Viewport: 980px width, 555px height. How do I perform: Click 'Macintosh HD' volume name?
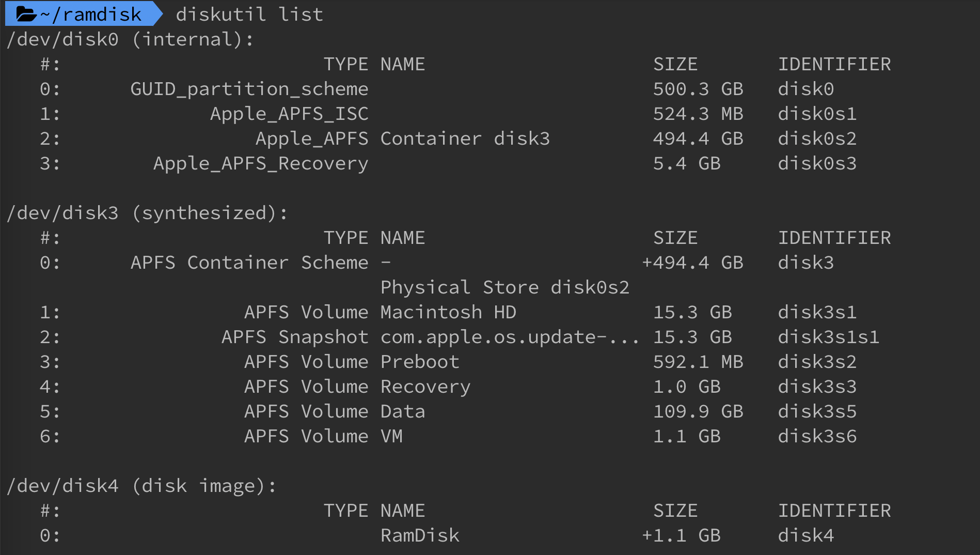[448, 312]
